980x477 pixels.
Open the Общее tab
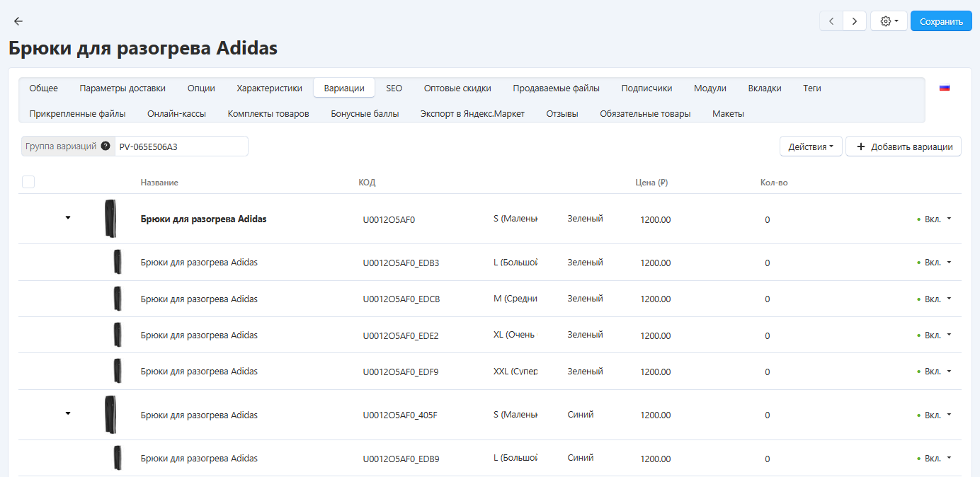click(x=44, y=88)
